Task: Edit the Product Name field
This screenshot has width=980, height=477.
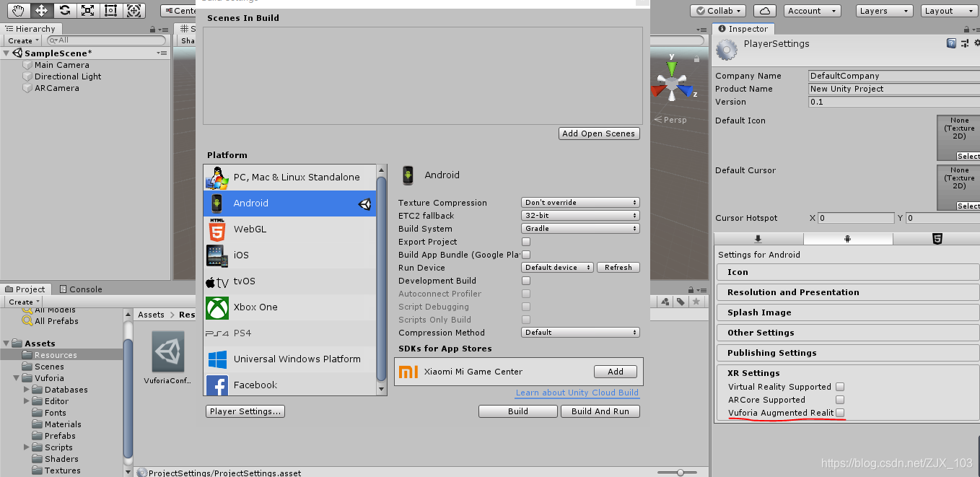Action: 894,89
